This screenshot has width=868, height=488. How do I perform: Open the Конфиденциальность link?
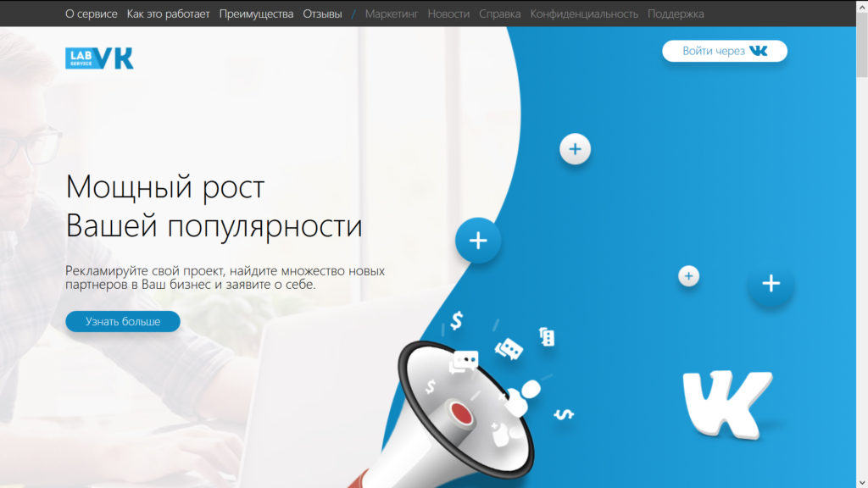pos(584,14)
